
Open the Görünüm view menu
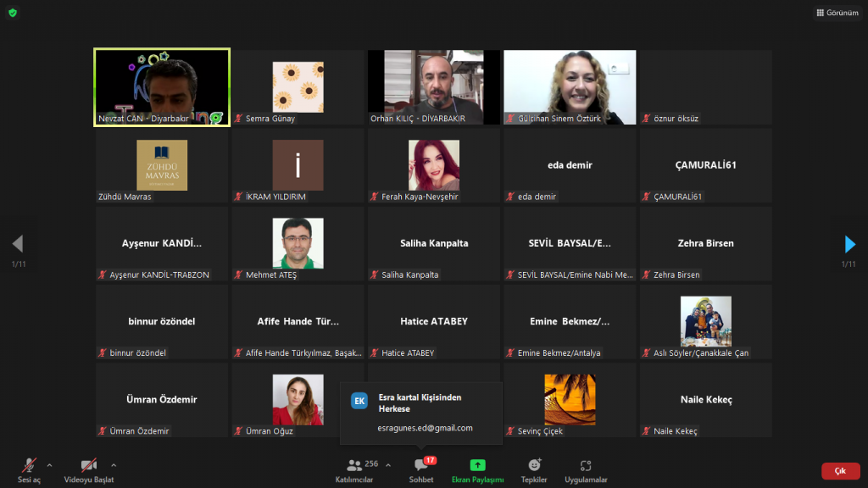[x=837, y=13]
